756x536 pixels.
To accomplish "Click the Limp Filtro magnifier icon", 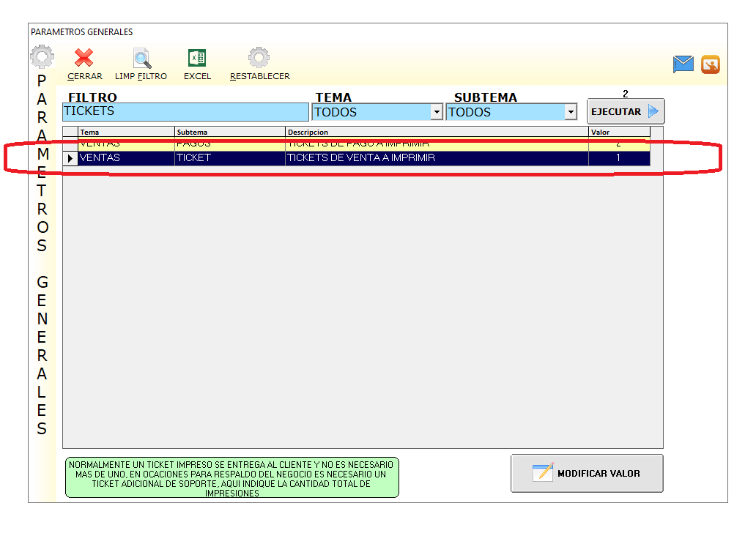I will pos(141,58).
